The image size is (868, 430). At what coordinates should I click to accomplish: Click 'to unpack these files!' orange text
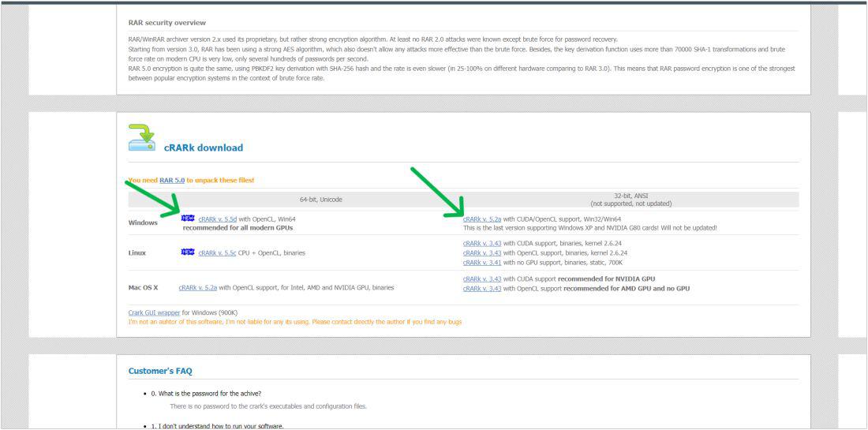220,181
